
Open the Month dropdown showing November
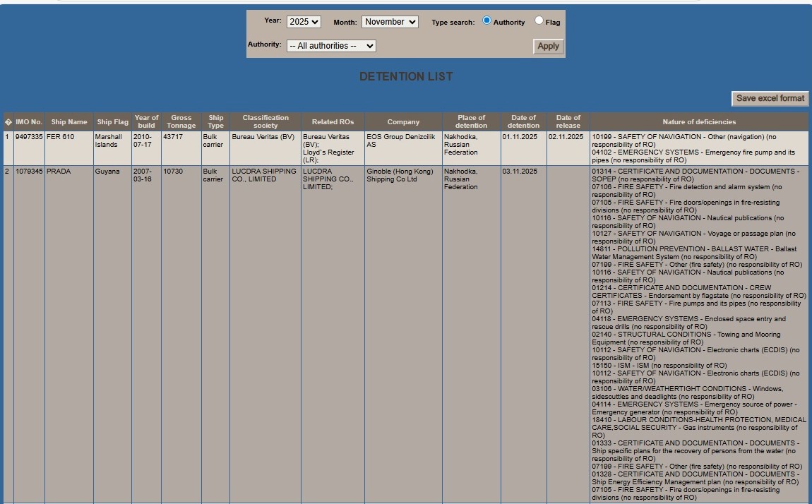(390, 22)
